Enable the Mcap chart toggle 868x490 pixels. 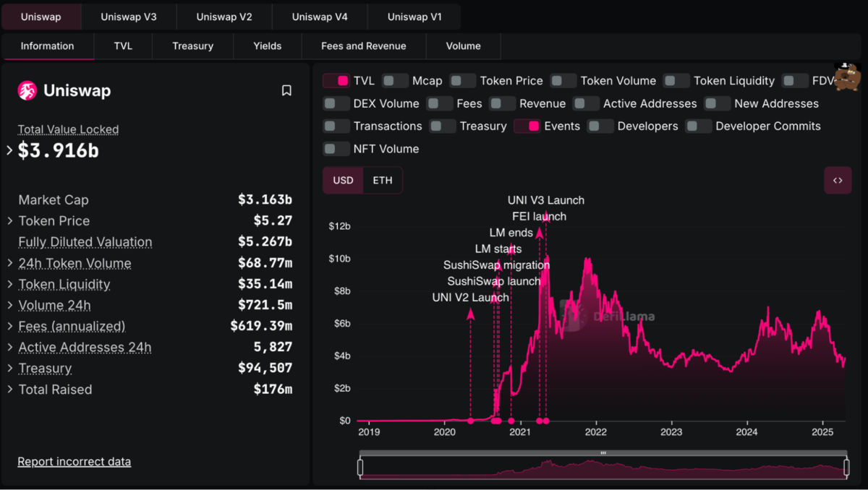pos(395,81)
